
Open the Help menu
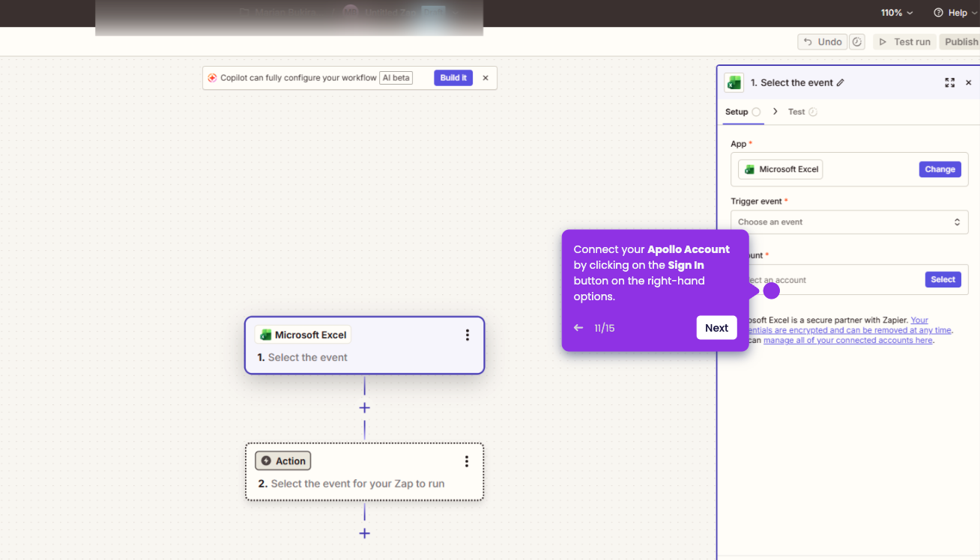[955, 13]
